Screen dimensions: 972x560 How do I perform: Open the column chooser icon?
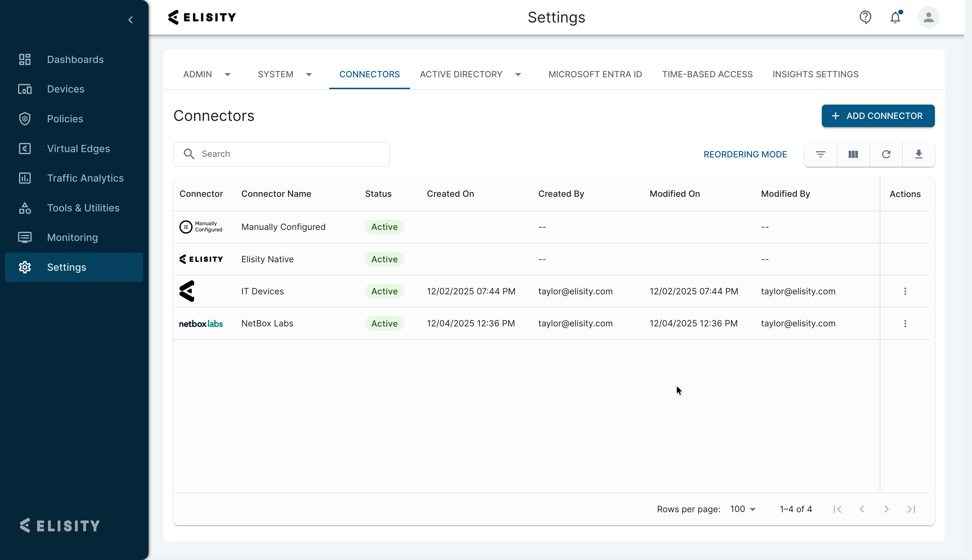coord(853,154)
